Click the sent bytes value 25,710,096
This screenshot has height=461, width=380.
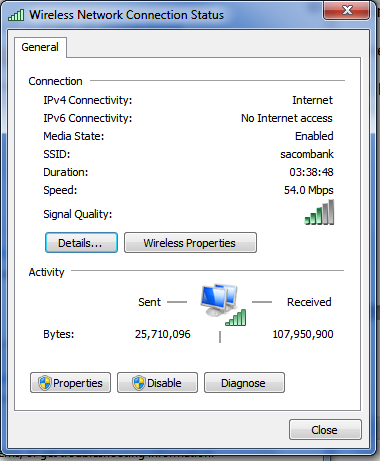tap(163, 334)
